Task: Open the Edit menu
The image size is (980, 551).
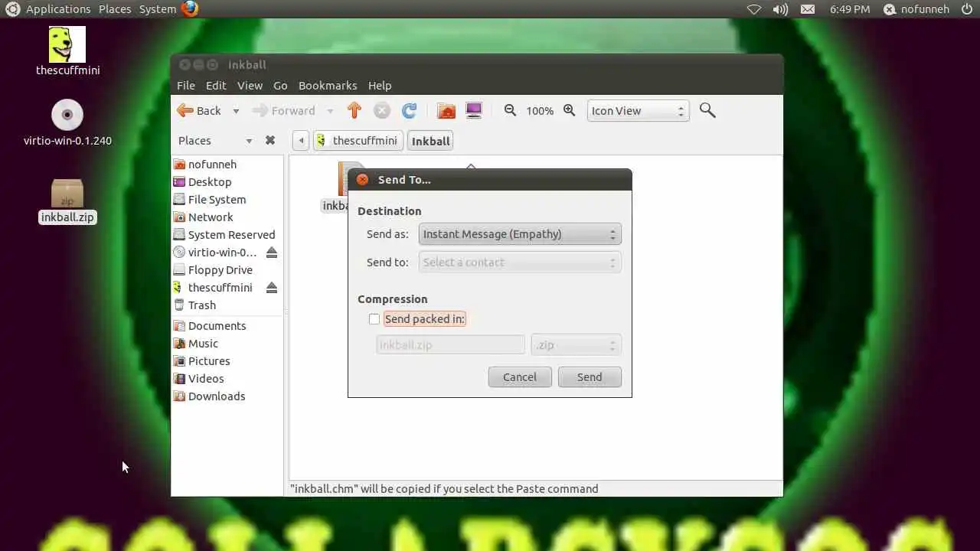Action: 216,86
